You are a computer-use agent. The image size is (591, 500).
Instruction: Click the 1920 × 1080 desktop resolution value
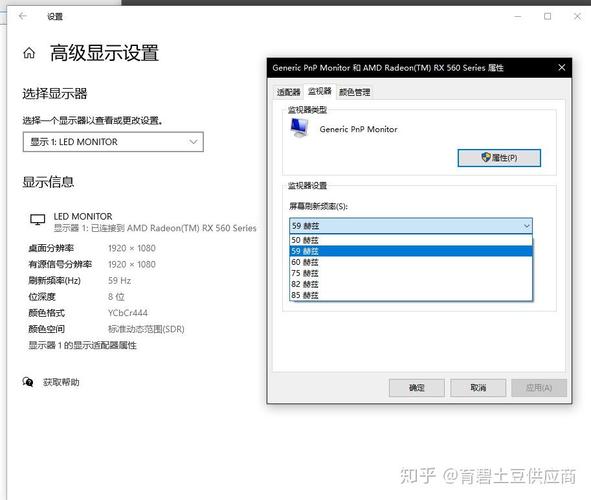pyautogui.click(x=132, y=248)
